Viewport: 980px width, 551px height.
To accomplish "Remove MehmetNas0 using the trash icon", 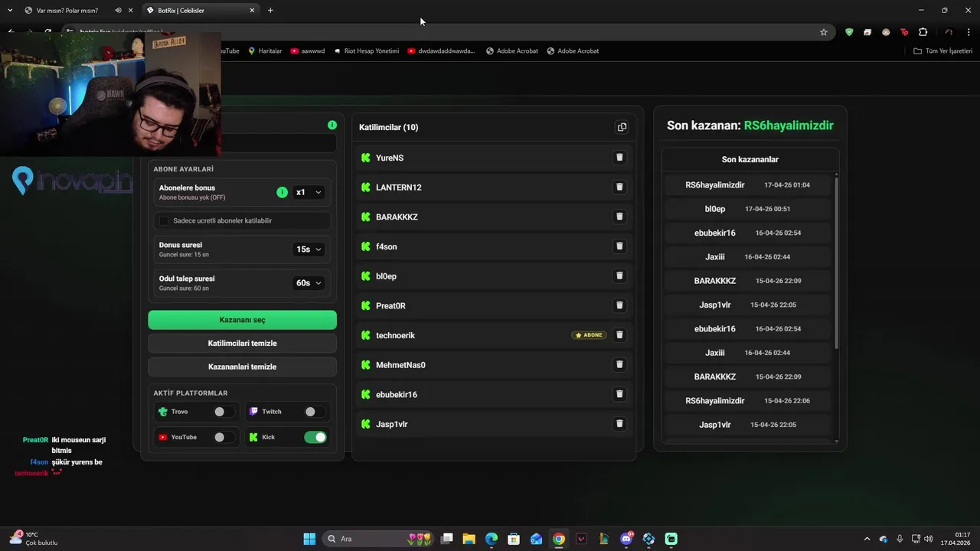I will click(x=619, y=365).
